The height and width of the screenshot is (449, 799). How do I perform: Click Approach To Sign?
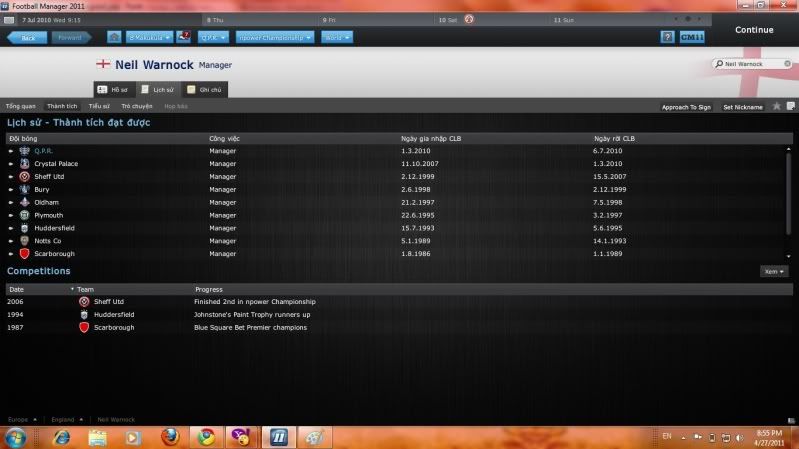(x=686, y=107)
